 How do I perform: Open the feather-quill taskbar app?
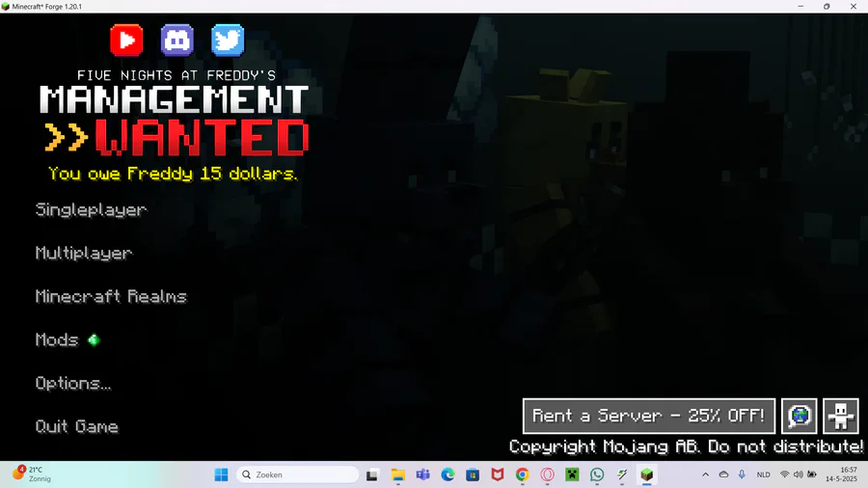pos(622,474)
